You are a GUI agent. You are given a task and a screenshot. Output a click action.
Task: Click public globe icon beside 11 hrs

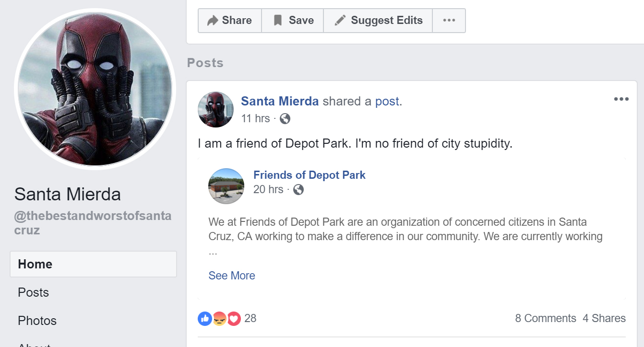click(285, 119)
